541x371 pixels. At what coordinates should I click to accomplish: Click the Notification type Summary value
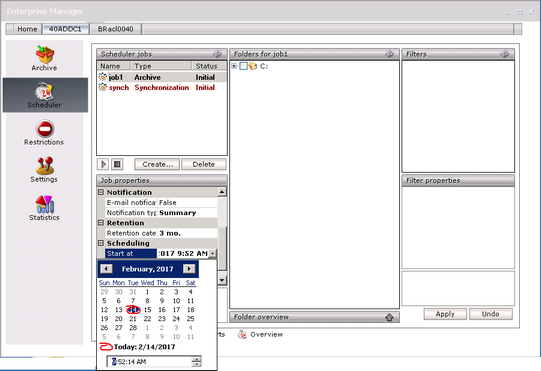click(x=187, y=213)
